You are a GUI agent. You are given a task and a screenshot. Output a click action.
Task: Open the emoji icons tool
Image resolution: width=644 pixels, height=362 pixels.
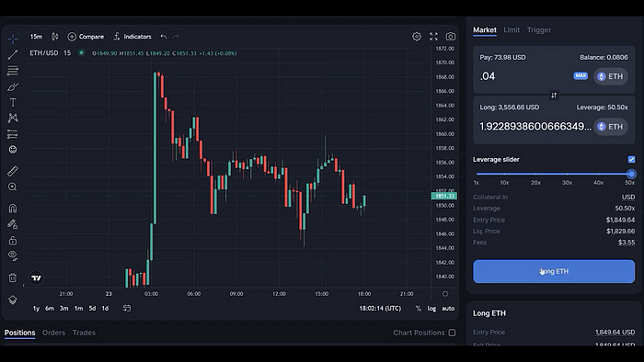(13, 150)
